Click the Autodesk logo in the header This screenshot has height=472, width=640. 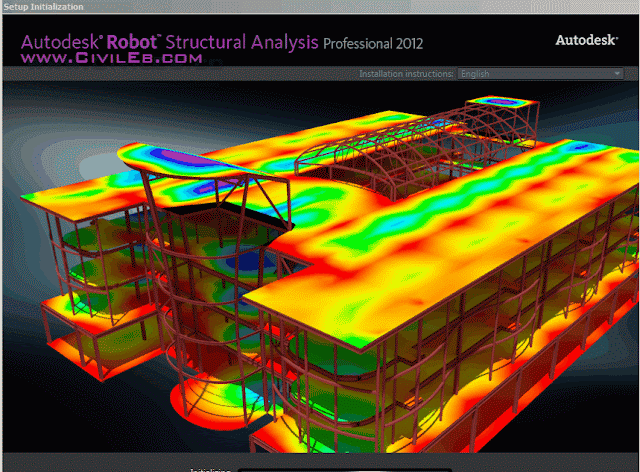(587, 40)
